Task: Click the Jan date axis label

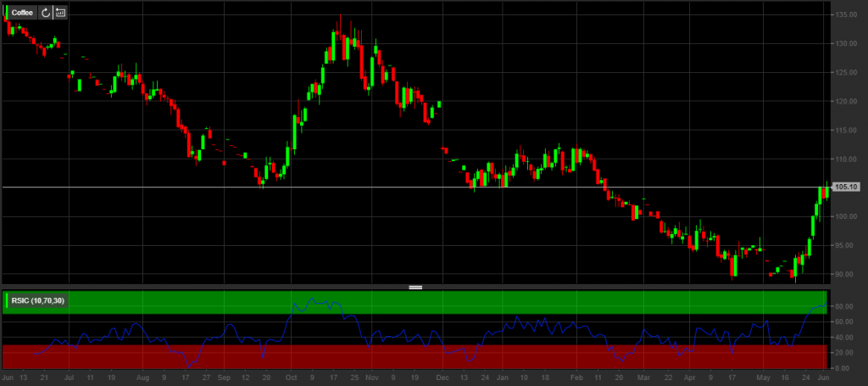Action: [502, 379]
